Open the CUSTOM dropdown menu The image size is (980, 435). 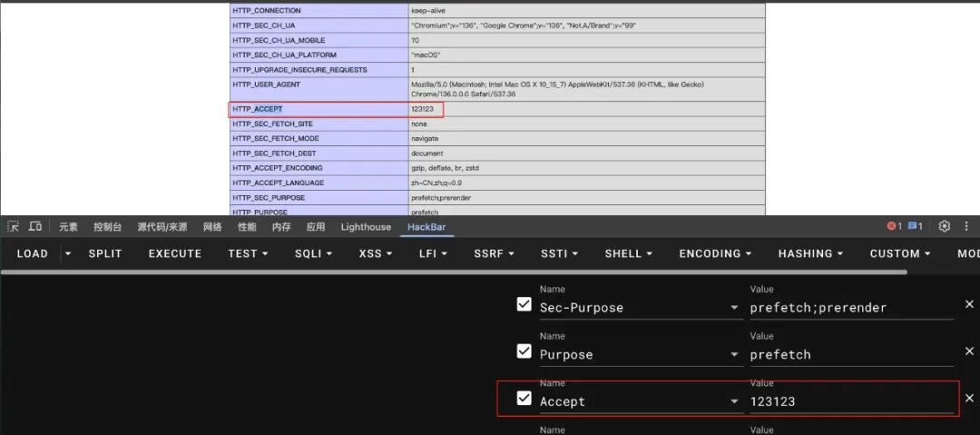point(900,253)
